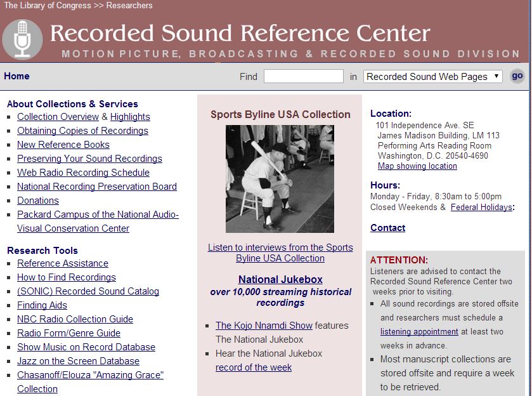Open The Kojo Nnamdi Show link
Viewport: 532px width, 396px height.
click(x=264, y=326)
